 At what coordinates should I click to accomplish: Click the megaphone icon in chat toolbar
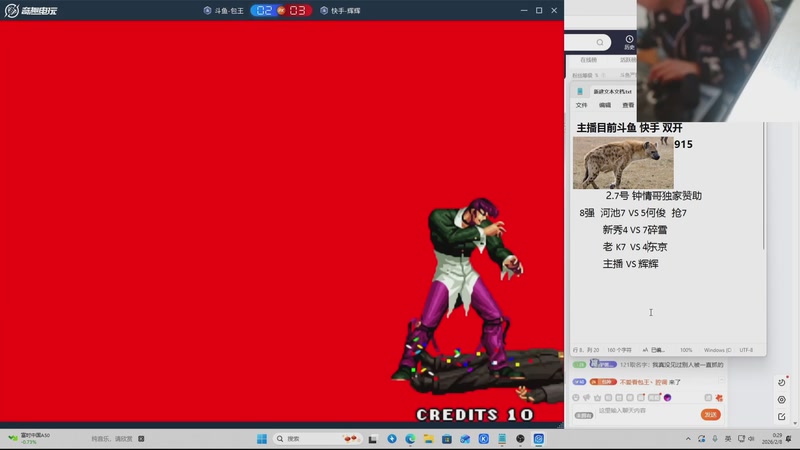coord(587,397)
